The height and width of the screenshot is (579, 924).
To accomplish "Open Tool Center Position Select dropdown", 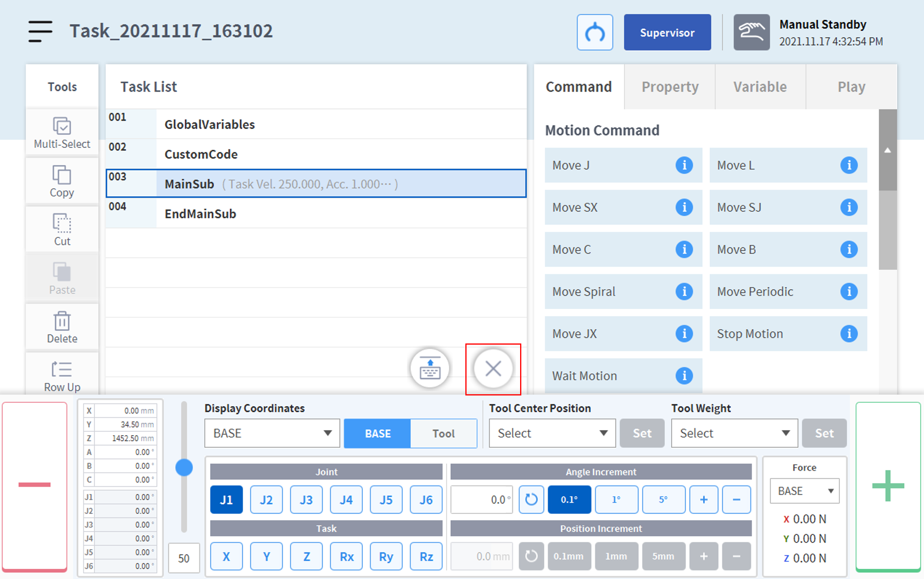I will pyautogui.click(x=552, y=433).
